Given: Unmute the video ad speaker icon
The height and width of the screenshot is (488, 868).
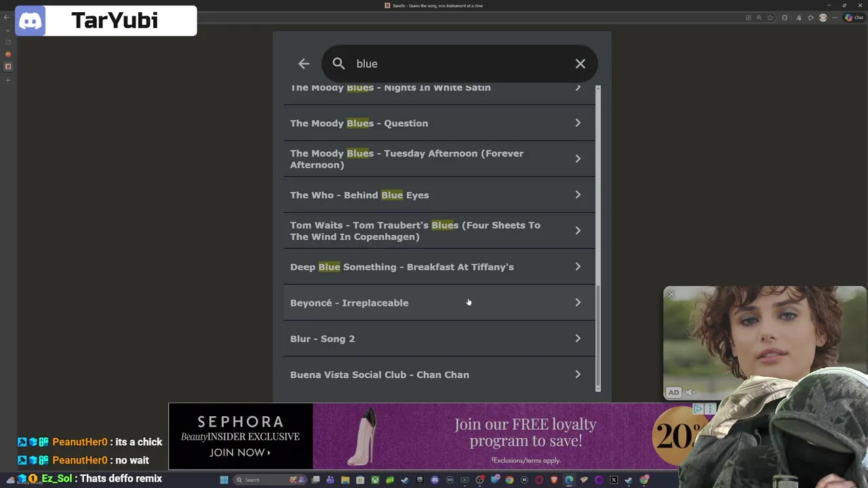Looking at the screenshot, I should 690,392.
